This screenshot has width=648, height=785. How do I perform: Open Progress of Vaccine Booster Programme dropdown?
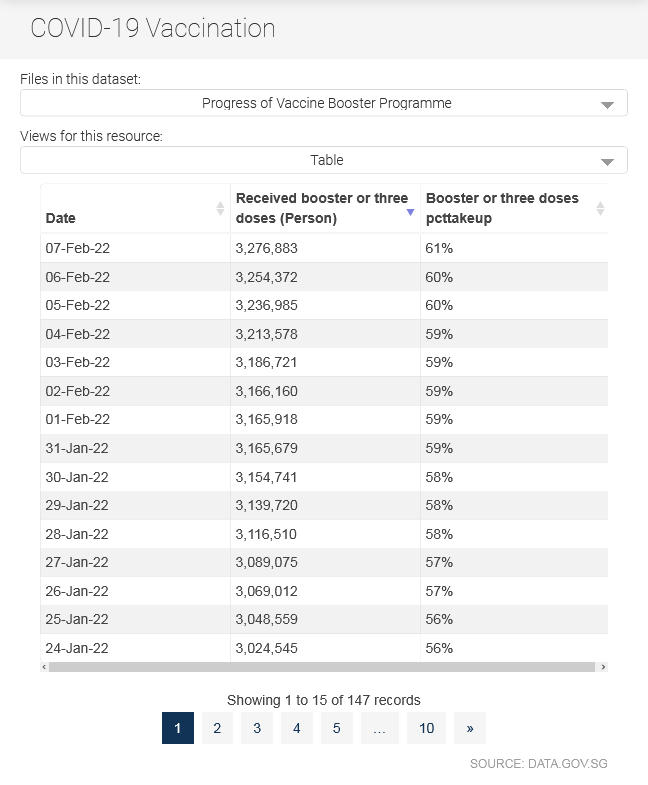[323, 103]
